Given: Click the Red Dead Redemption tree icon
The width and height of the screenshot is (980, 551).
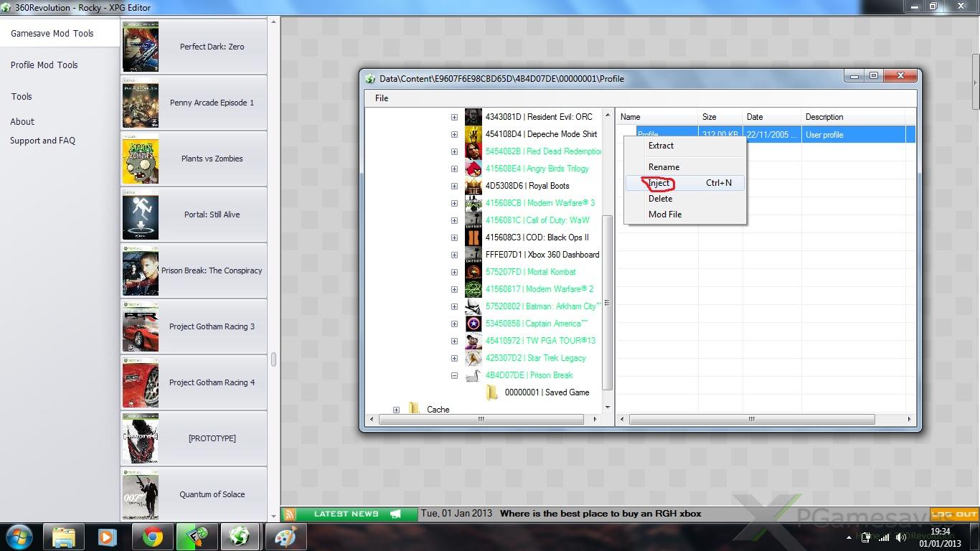Looking at the screenshot, I should tap(473, 151).
